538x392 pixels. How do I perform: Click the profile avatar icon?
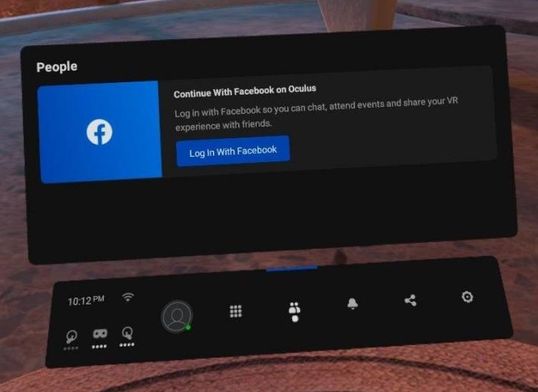[x=177, y=316]
